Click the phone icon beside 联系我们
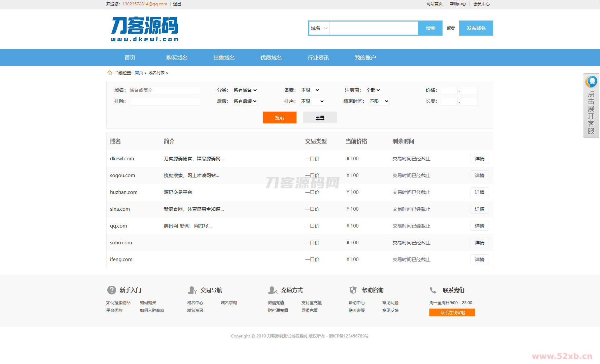 point(433,290)
